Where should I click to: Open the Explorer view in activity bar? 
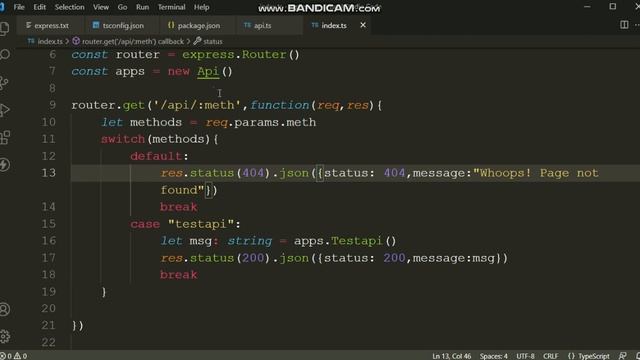pyautogui.click(x=4, y=28)
